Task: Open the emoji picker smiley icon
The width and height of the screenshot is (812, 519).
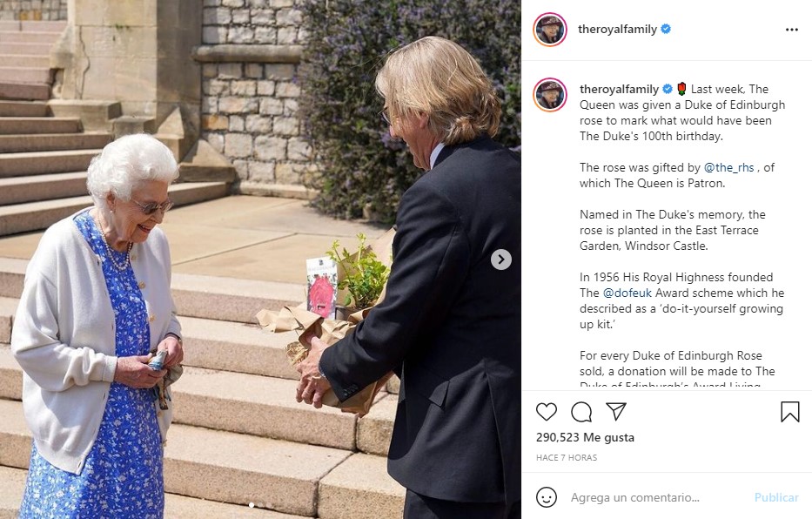Action: point(547,497)
